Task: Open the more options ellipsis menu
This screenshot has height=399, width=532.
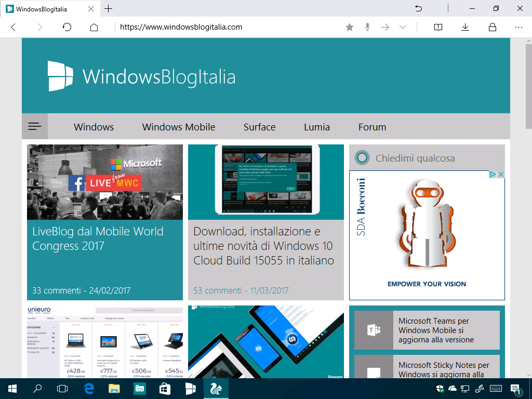Action: (x=519, y=27)
